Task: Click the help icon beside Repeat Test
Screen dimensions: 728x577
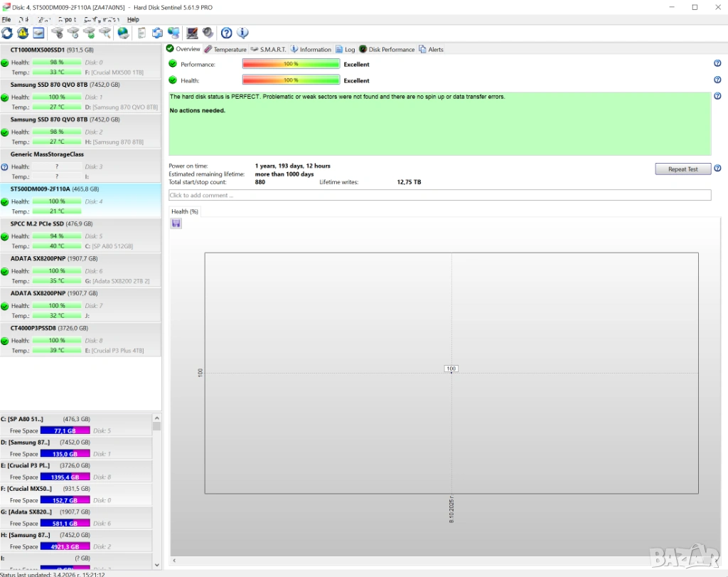Action: tap(717, 169)
